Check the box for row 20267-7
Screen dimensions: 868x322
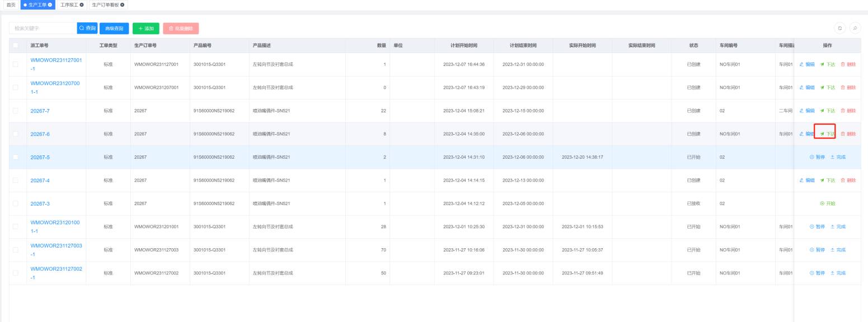coord(16,111)
